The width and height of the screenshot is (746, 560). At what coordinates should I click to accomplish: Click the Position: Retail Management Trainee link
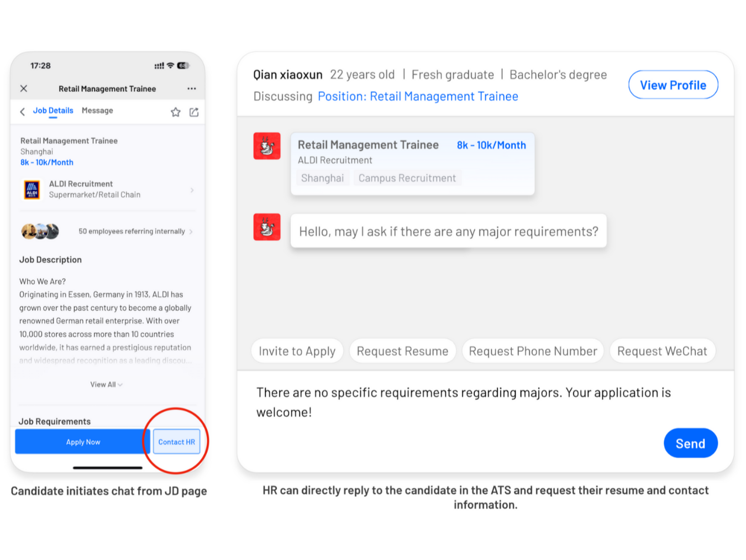(x=418, y=97)
